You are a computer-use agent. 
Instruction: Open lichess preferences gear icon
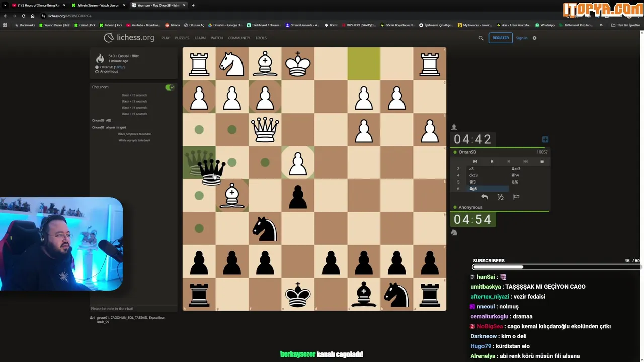click(x=534, y=38)
